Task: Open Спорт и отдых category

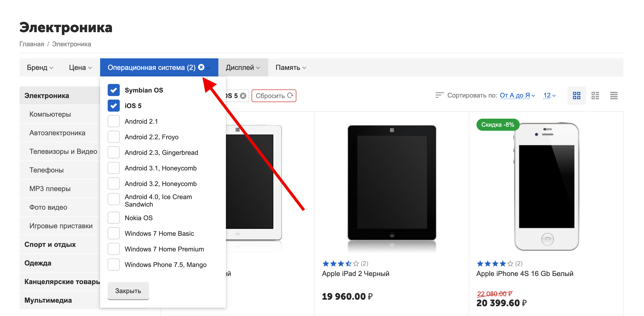Action: [60, 244]
